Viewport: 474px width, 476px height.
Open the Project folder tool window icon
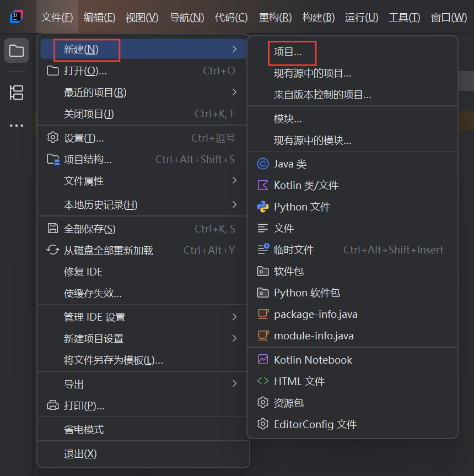(17, 50)
